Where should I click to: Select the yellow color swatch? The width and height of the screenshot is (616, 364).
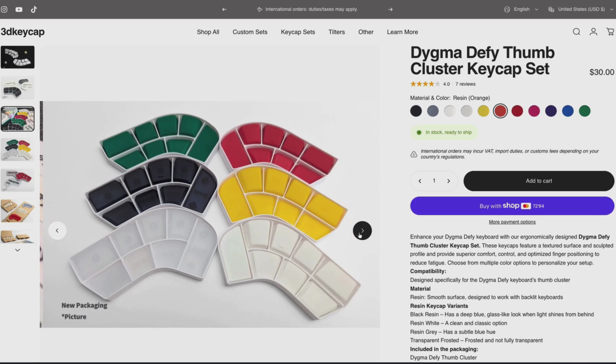483,111
